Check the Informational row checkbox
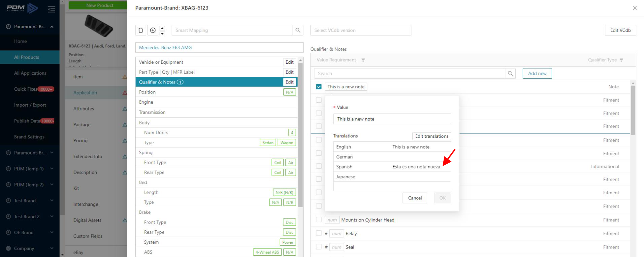Screen dimensions: 644x257 (319, 166)
